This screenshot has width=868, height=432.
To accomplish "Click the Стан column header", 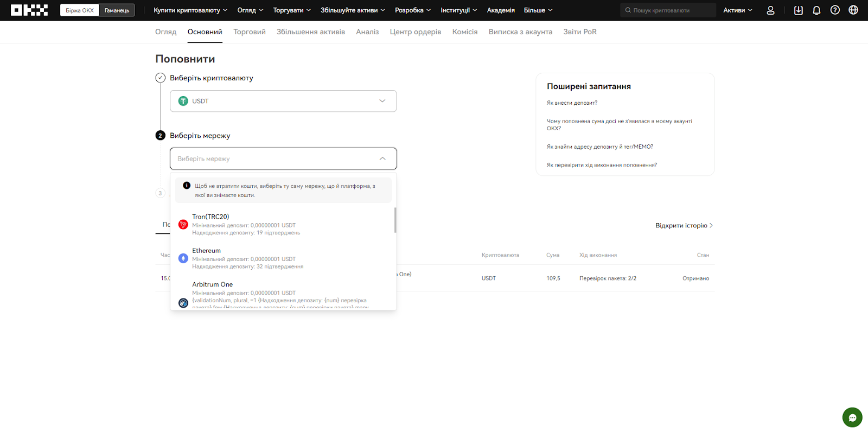I will point(703,255).
